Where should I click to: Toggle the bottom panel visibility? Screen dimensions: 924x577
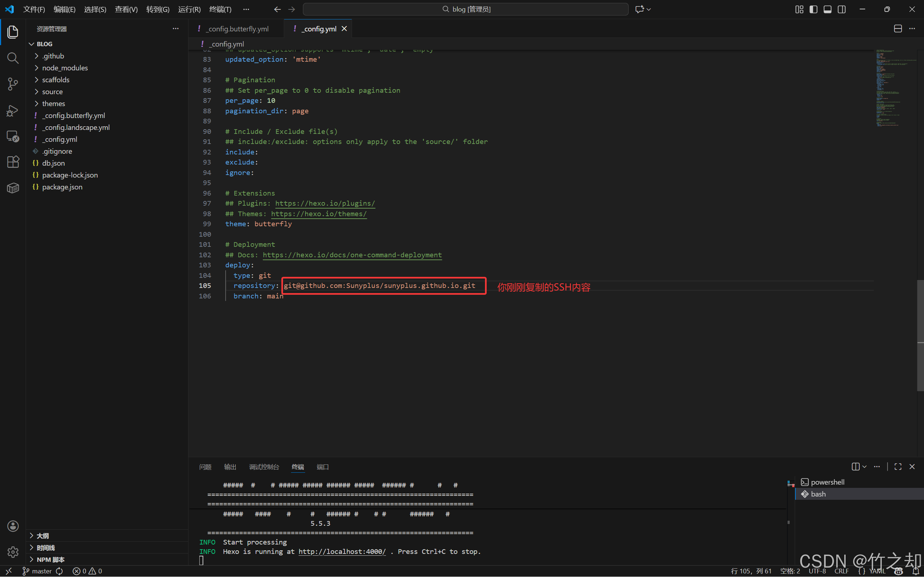[827, 9]
